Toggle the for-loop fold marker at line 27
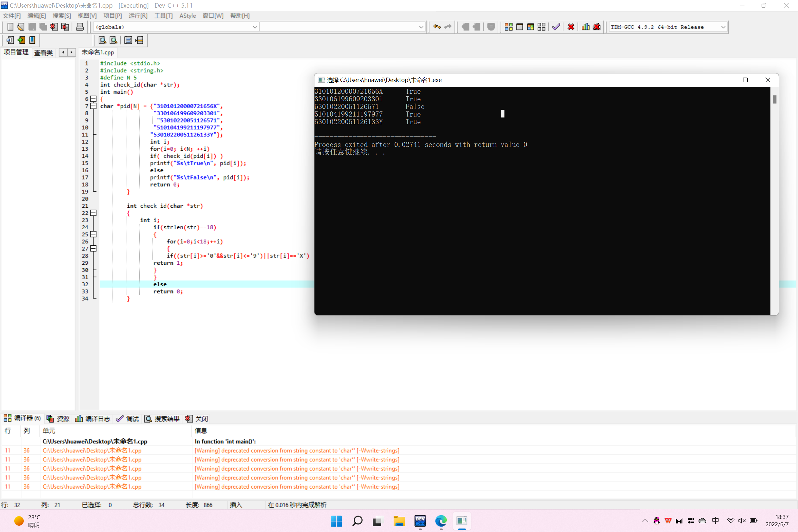Image resolution: width=798 pixels, height=532 pixels. pyautogui.click(x=93, y=249)
